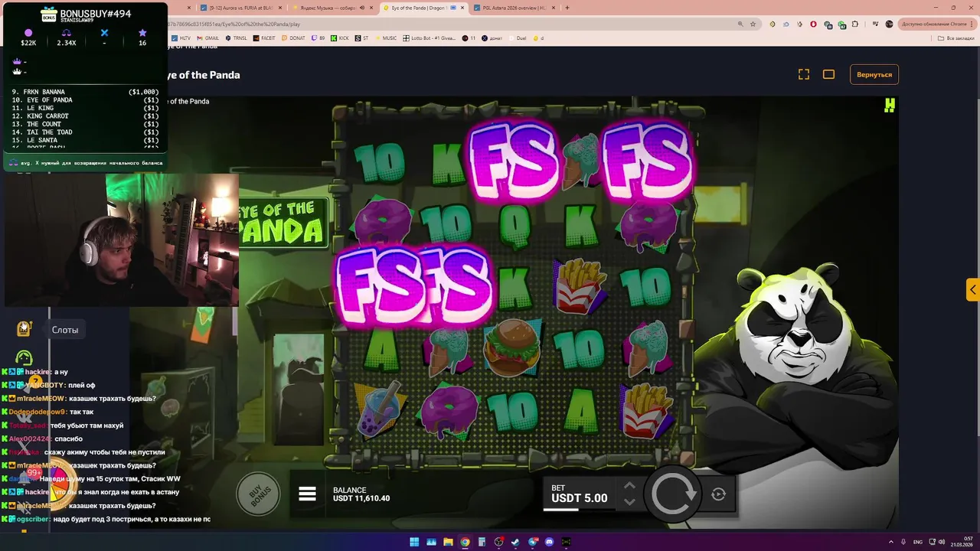Click the LE KING row in bonus list

pyautogui.click(x=85, y=108)
